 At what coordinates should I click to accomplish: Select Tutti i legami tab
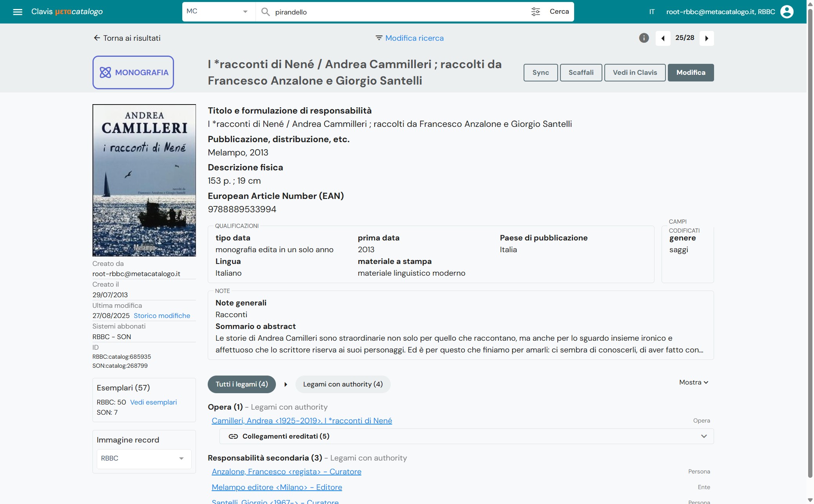coord(241,385)
